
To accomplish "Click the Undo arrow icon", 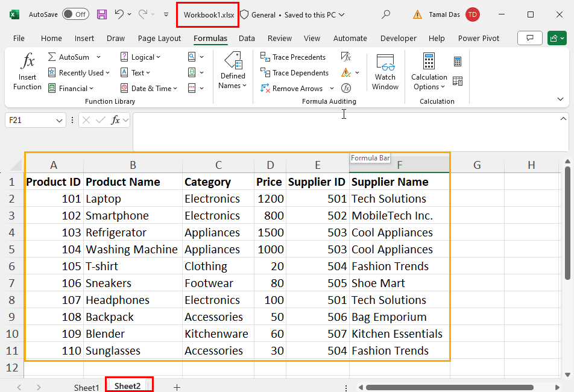I will pos(119,14).
